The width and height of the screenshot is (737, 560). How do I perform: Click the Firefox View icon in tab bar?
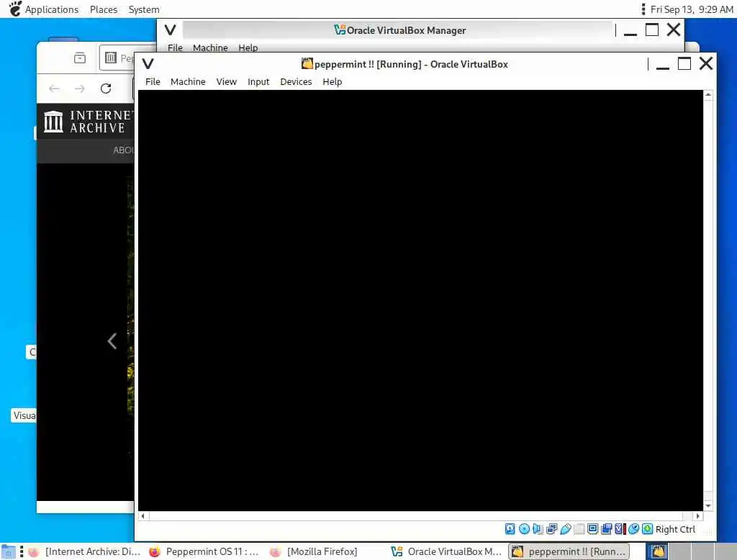tap(80, 58)
